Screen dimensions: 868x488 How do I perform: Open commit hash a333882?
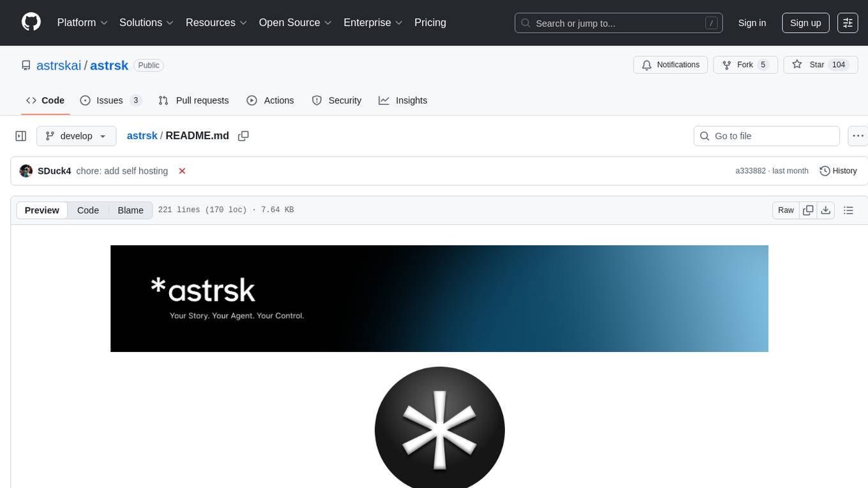pyautogui.click(x=751, y=171)
